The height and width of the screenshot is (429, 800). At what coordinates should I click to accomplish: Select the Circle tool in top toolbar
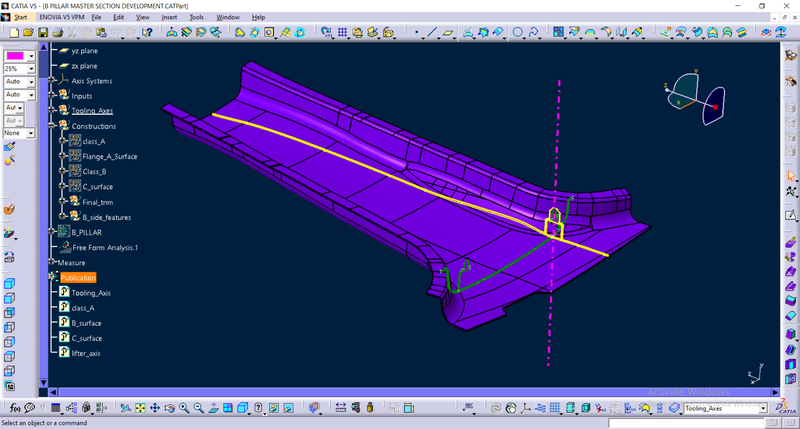pyautogui.click(x=518, y=33)
